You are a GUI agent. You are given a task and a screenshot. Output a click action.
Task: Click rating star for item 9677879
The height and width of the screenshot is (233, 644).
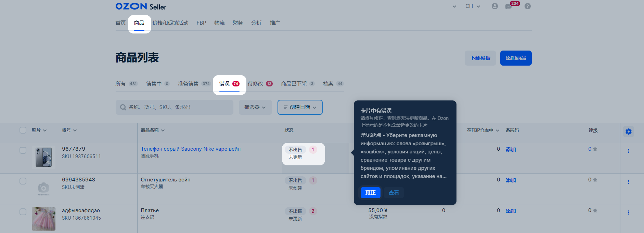coord(595,149)
